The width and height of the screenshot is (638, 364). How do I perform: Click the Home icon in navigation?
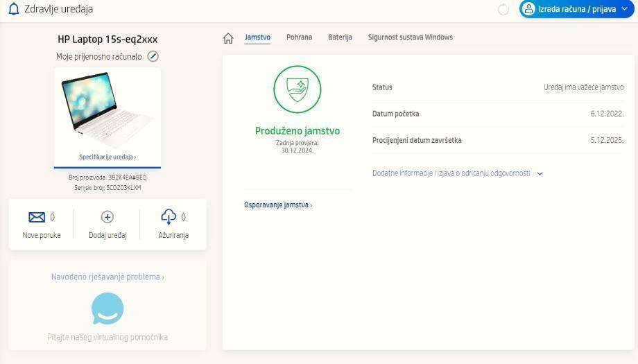coord(228,38)
